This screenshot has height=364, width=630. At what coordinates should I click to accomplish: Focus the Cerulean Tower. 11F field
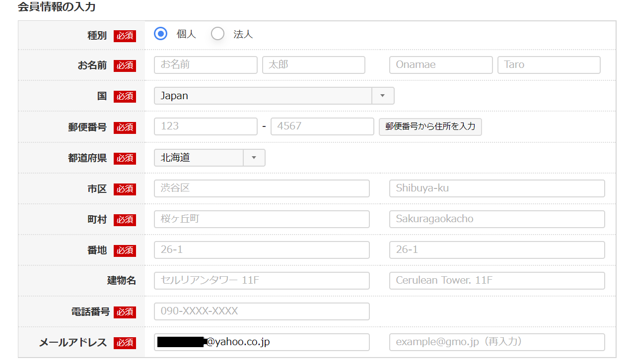tap(496, 281)
